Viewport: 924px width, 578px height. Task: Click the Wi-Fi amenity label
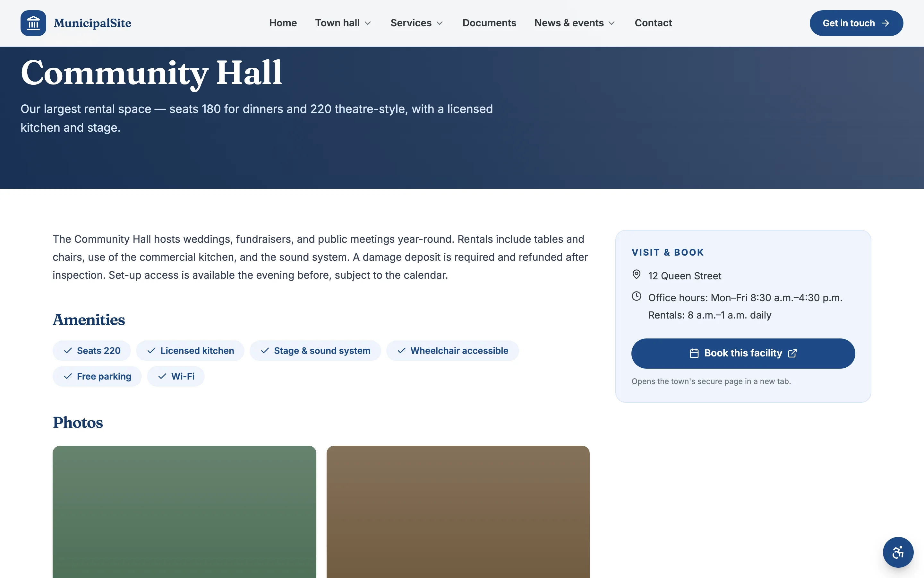click(x=183, y=376)
